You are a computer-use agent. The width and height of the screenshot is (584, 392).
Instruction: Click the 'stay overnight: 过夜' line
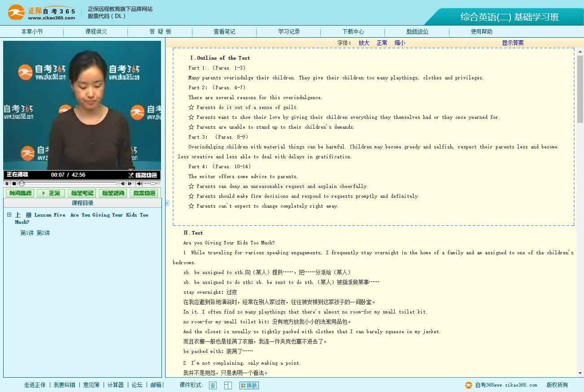210,292
